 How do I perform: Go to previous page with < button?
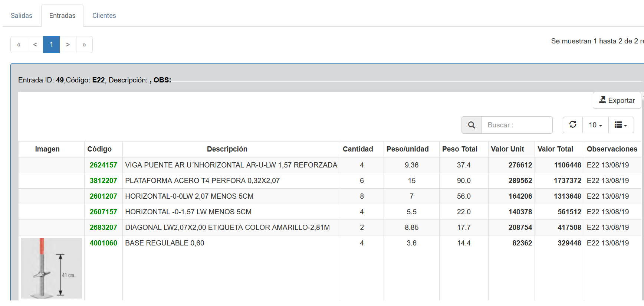click(x=35, y=45)
